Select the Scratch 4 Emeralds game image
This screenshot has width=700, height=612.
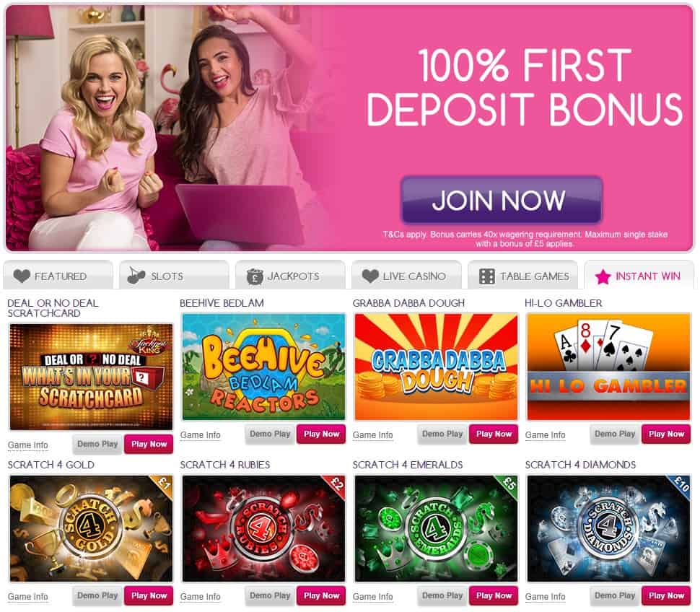click(436, 528)
